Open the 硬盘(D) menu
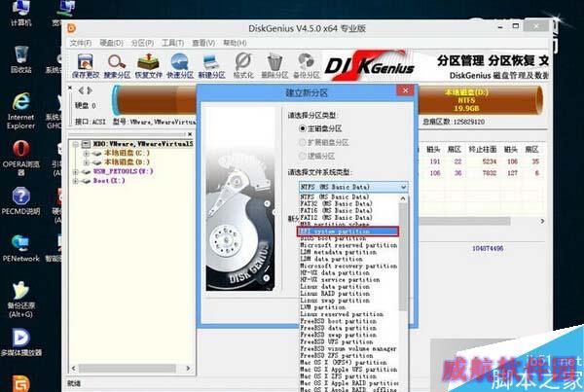 click(x=111, y=43)
